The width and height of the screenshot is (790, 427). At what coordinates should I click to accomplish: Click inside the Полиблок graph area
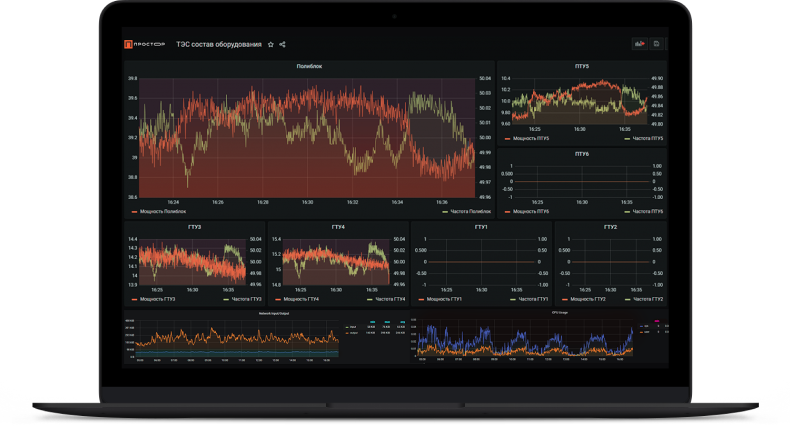pos(306,138)
